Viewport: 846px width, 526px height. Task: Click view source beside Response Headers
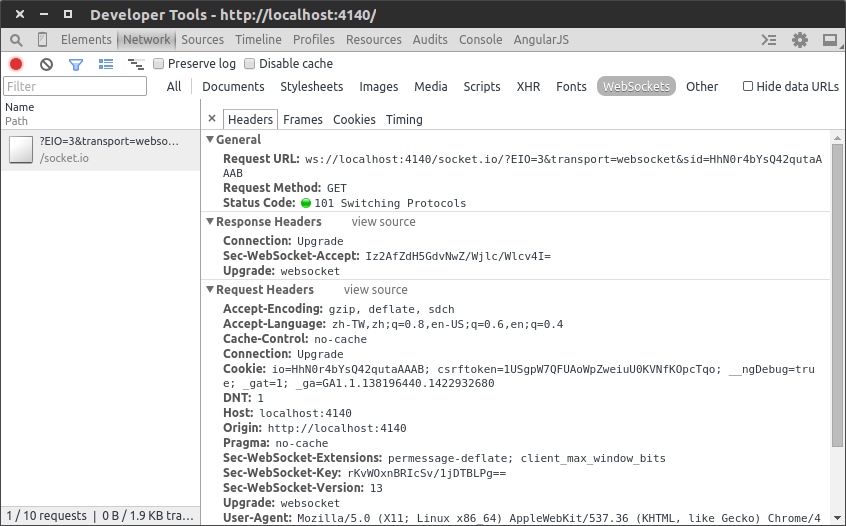[x=384, y=222]
